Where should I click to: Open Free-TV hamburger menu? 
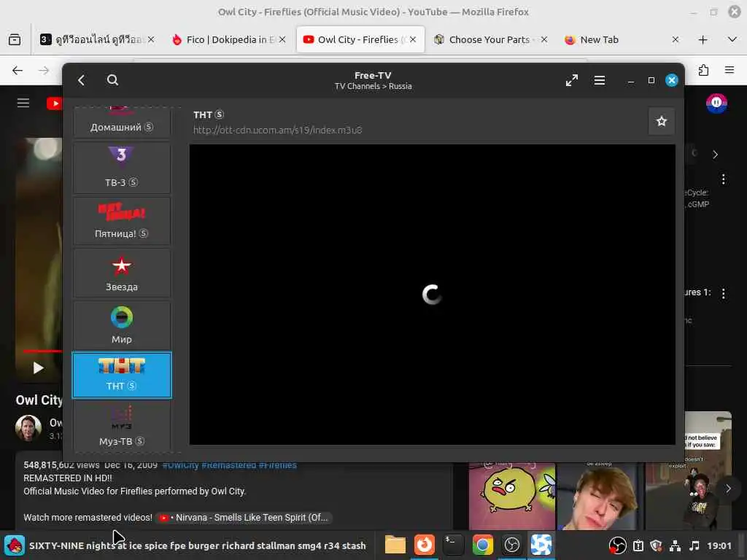pyautogui.click(x=600, y=80)
